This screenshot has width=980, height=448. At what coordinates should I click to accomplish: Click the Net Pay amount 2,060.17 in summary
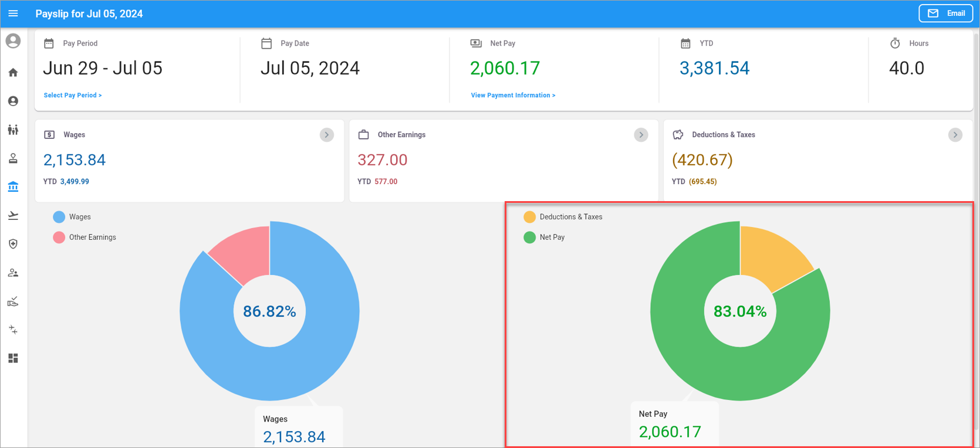coord(505,68)
